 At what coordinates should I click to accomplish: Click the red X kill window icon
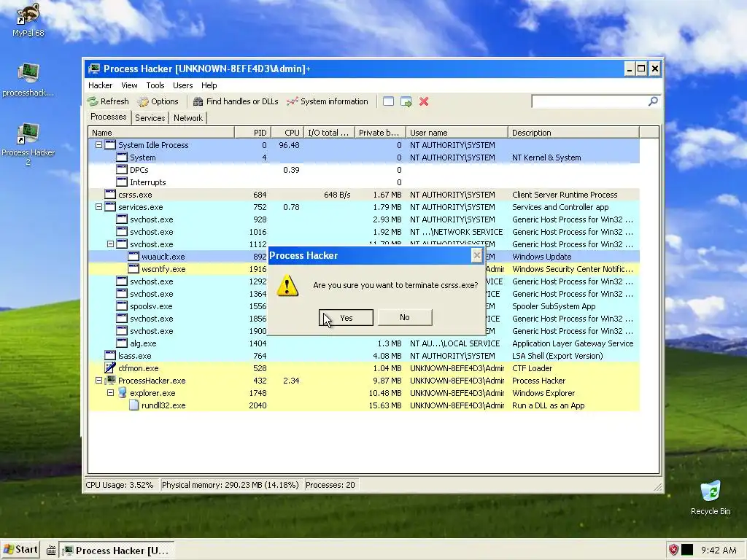(424, 101)
